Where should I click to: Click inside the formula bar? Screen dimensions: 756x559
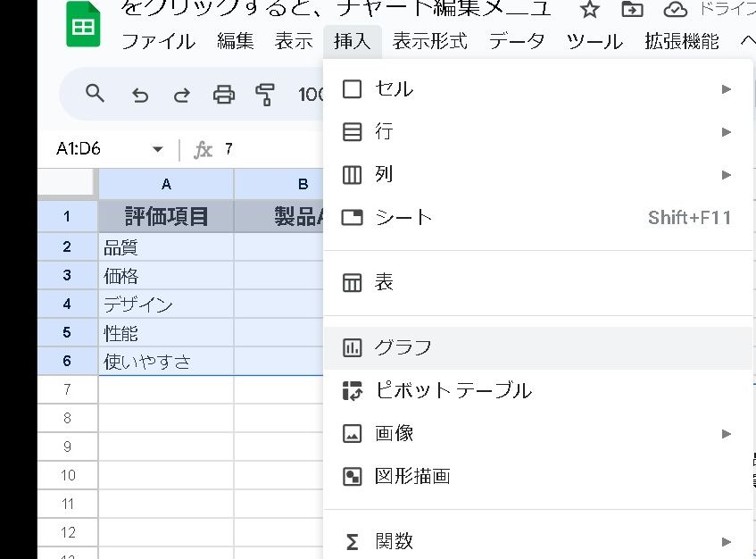[x=268, y=149]
